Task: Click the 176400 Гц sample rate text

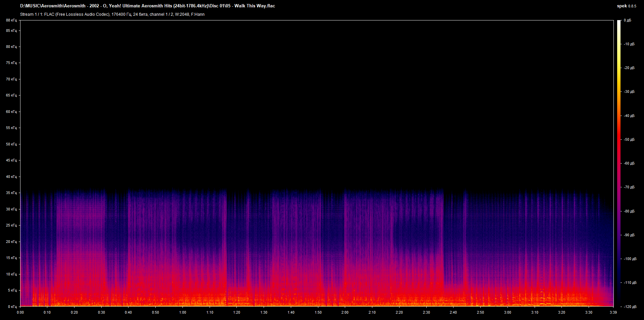Action: click(x=121, y=14)
